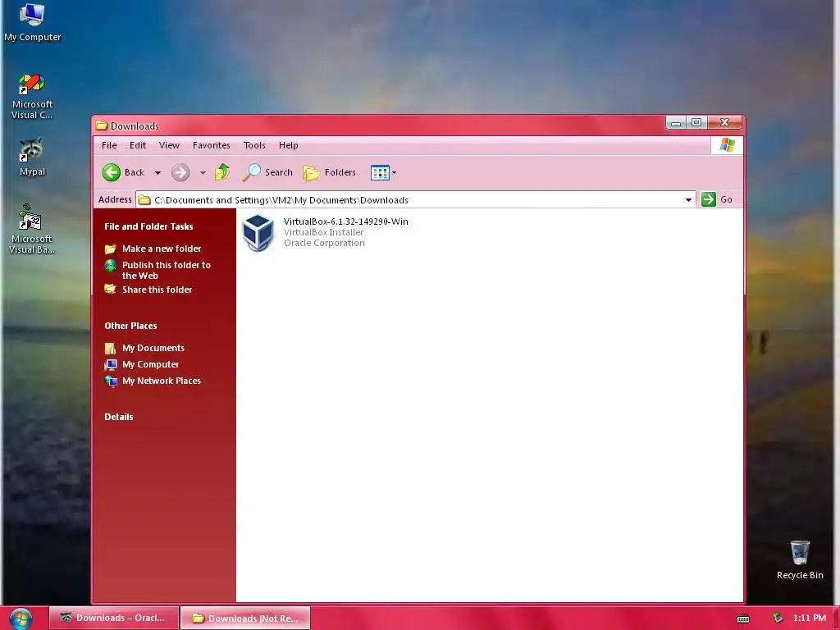Screen dimensions: 840x630
Task: Collapse the Other Places header
Action: 130,326
